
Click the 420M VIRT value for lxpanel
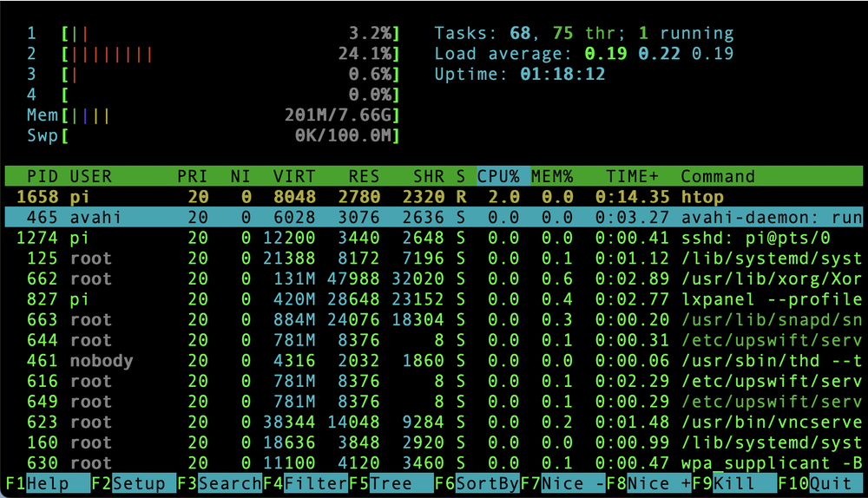294,299
